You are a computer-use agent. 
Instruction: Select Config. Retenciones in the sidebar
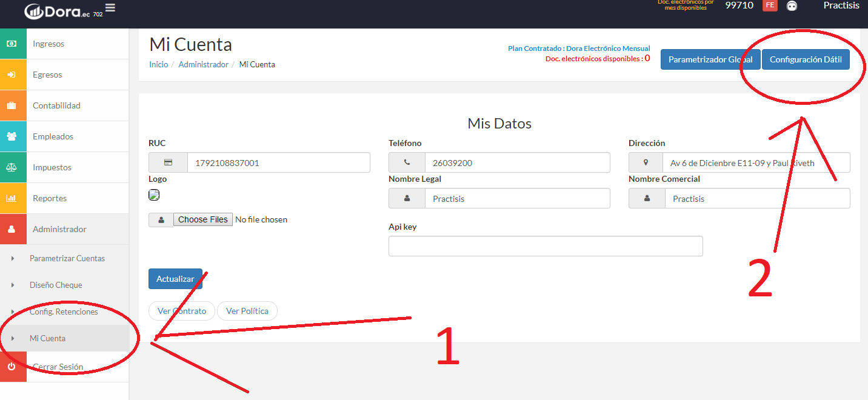64,312
